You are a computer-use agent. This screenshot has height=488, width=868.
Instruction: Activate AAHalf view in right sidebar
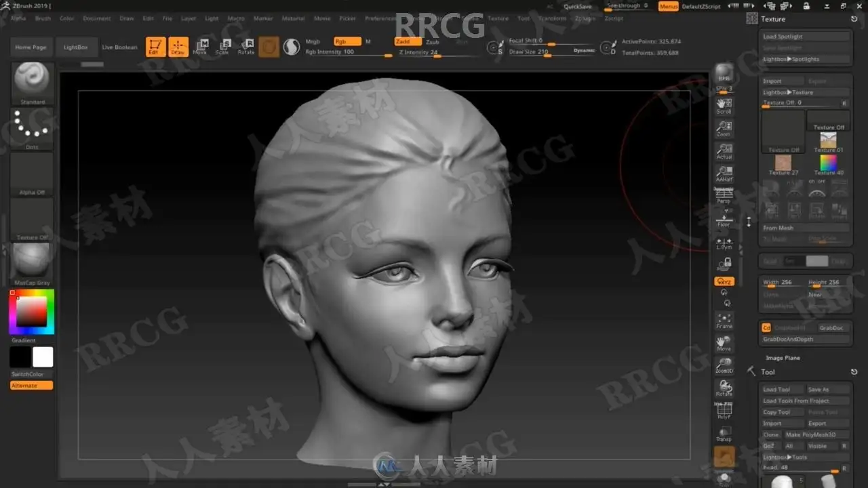point(724,176)
